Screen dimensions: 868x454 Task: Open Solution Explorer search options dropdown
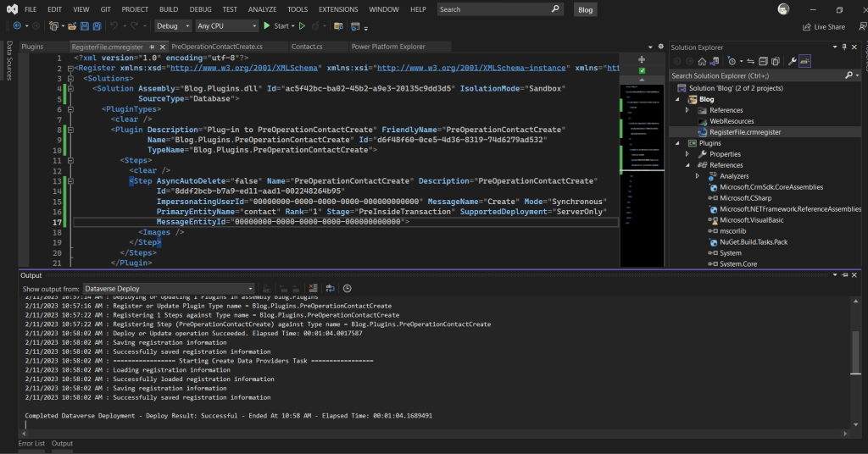click(858, 75)
